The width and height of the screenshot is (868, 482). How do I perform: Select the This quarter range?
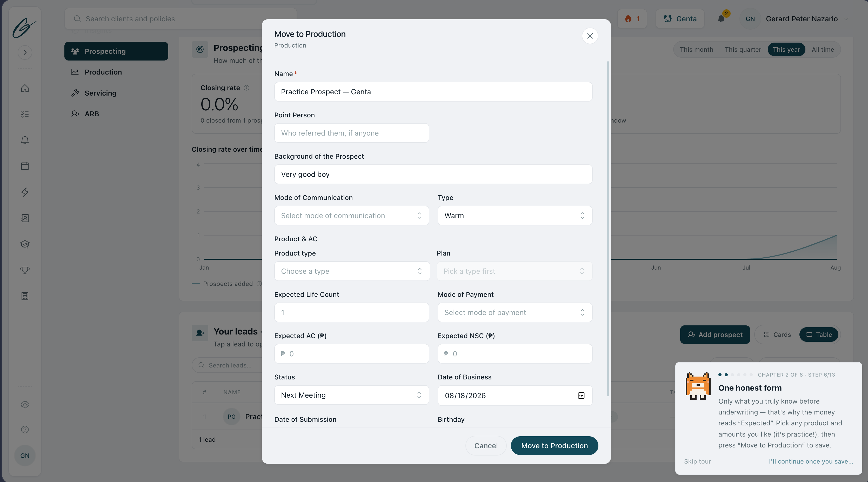pyautogui.click(x=743, y=50)
